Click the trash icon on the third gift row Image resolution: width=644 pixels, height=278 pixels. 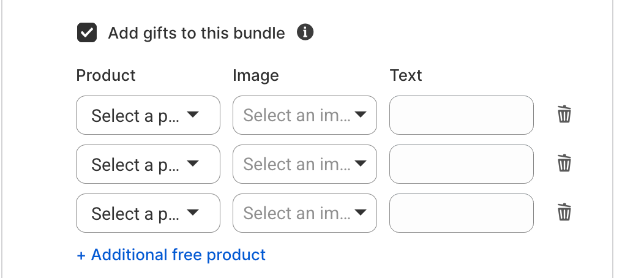[x=564, y=212]
